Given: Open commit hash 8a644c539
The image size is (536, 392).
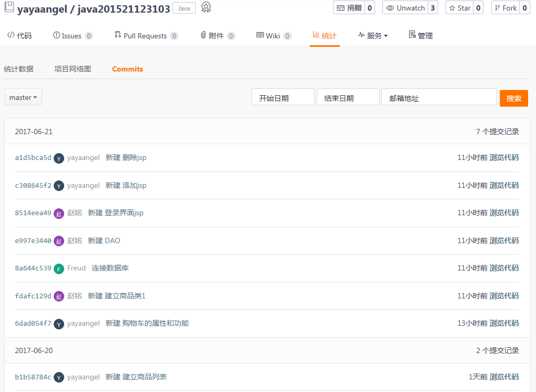Looking at the screenshot, I should [x=33, y=268].
